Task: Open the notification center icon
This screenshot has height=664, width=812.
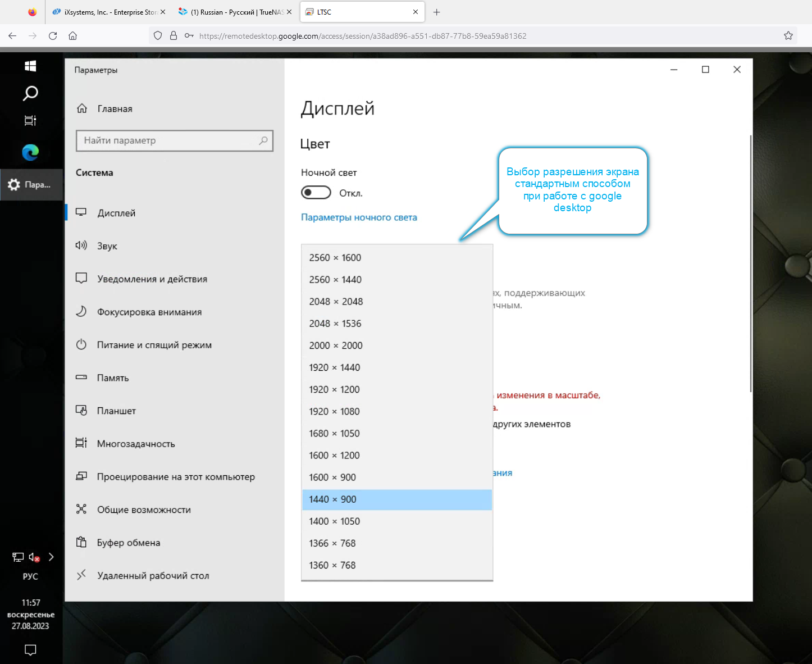Action: 30,650
